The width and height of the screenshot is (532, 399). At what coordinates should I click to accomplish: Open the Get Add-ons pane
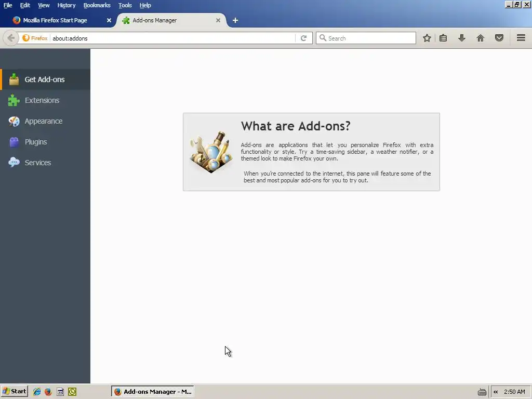tap(45, 79)
